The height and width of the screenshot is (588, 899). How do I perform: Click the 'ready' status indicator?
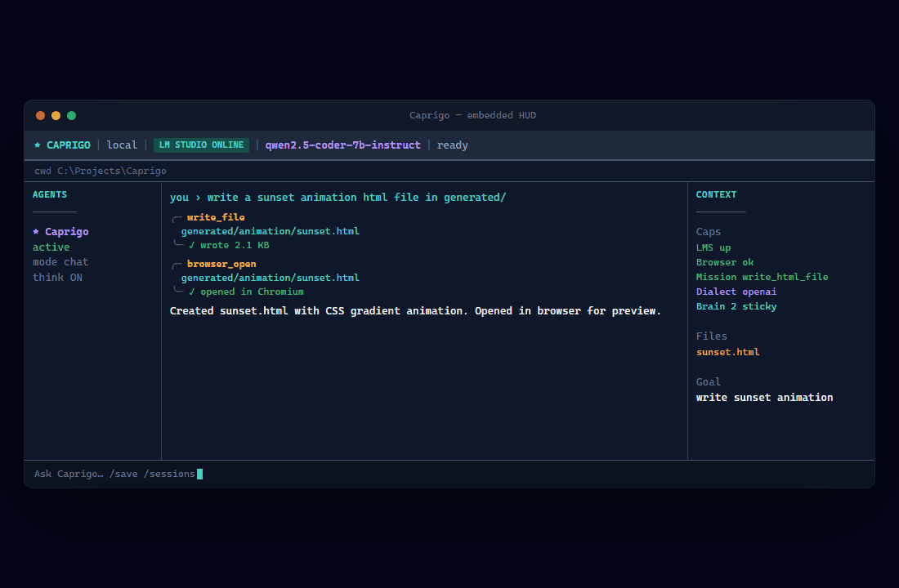(453, 145)
